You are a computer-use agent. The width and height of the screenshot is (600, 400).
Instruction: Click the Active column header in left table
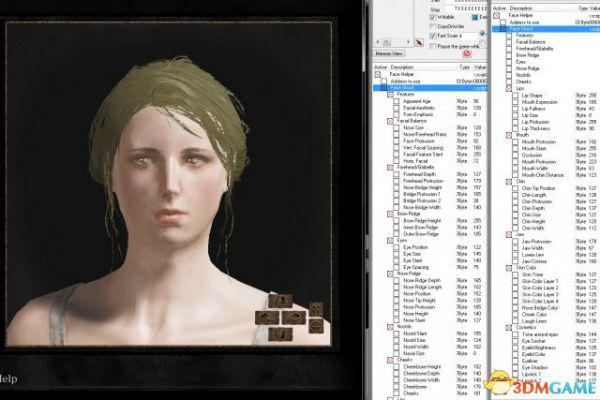(380, 67)
